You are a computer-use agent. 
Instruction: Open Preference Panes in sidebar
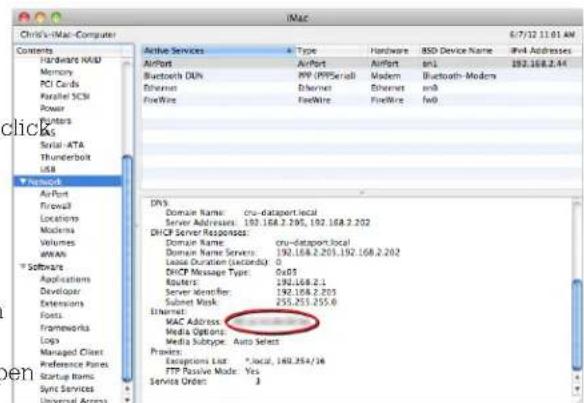coord(74,364)
